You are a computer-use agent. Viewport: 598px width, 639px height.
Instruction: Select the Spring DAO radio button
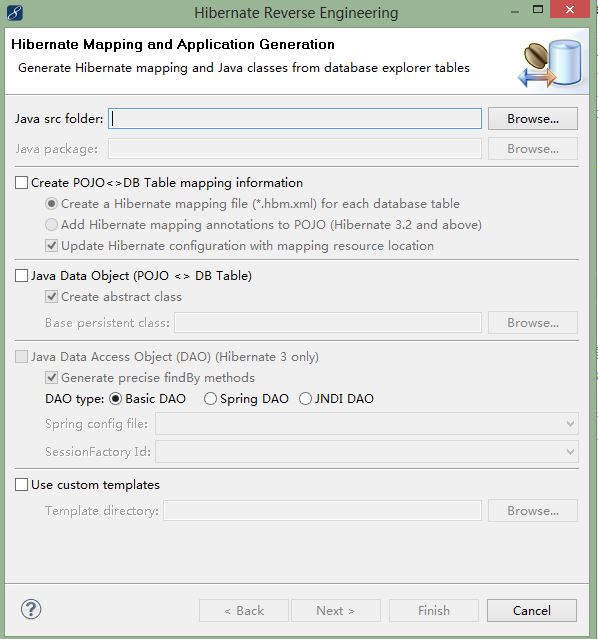pos(210,399)
